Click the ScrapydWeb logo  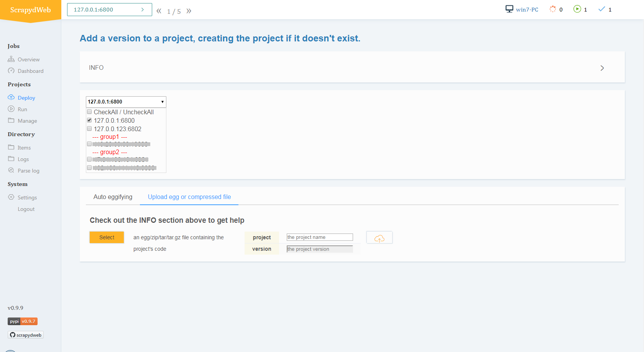31,10
